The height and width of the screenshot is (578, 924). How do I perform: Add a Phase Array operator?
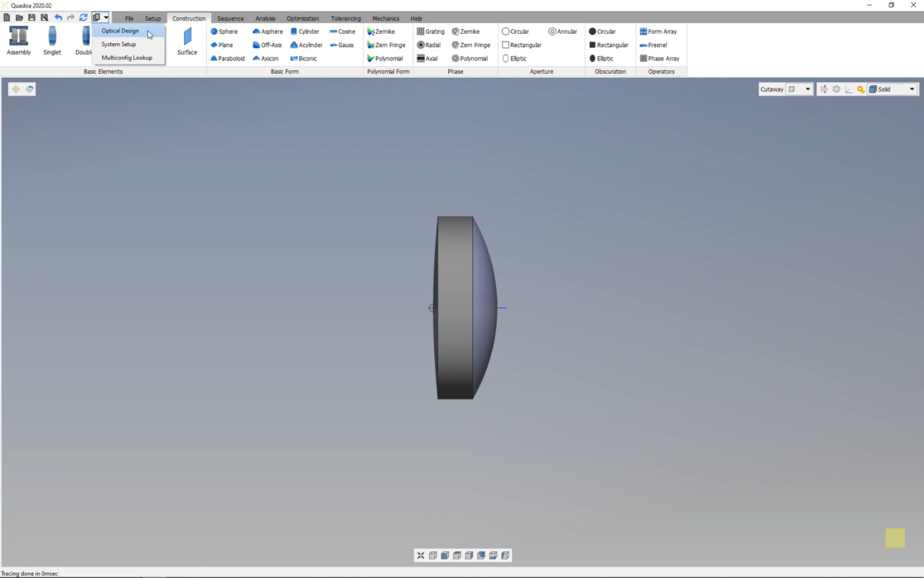click(x=660, y=58)
